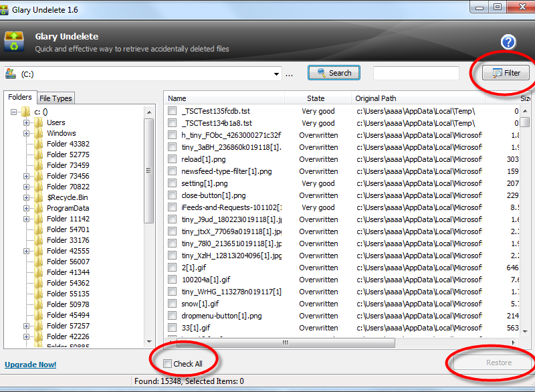Click the Windows folder icon
The image size is (535, 392).
pos(39,133)
